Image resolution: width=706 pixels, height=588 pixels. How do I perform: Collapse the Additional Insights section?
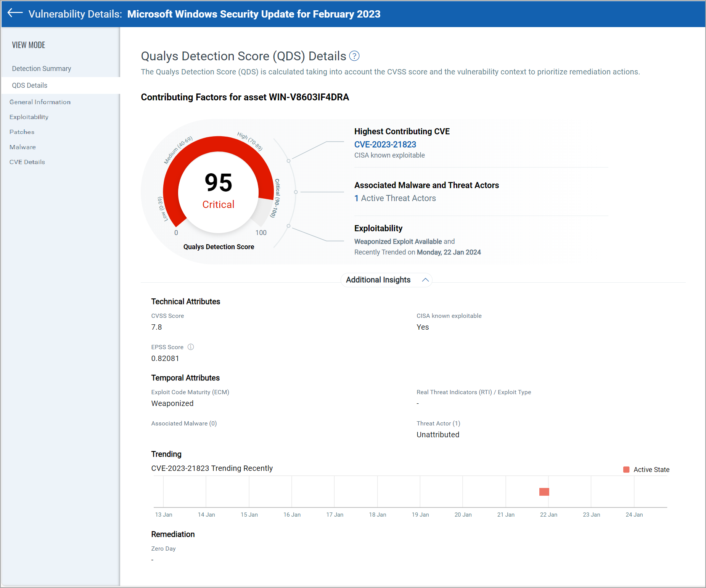click(425, 280)
